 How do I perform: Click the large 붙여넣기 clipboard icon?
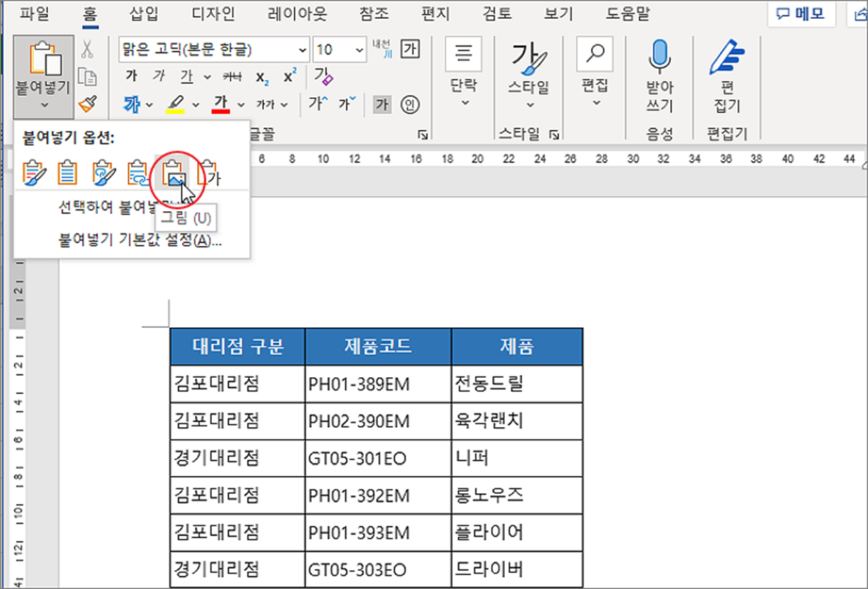43,58
